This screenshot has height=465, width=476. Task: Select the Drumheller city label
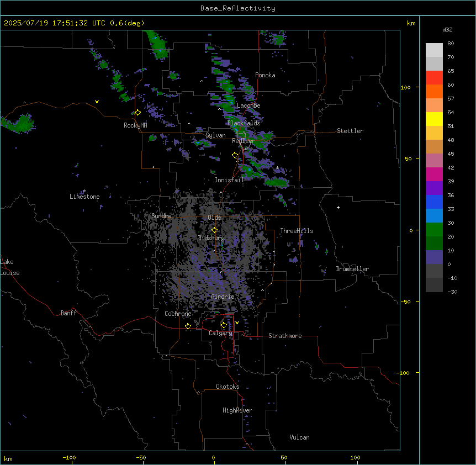pos(352,269)
